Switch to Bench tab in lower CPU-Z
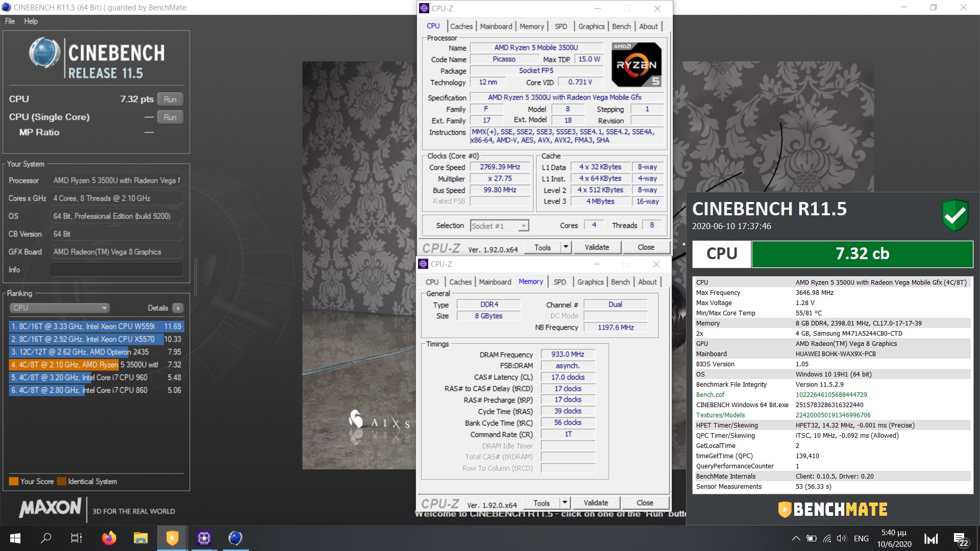 [620, 282]
